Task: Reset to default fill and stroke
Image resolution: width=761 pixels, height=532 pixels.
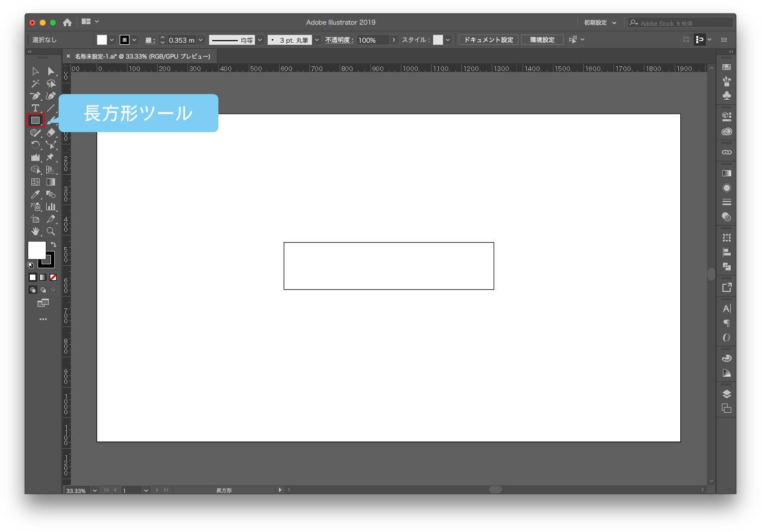Action: point(31,265)
